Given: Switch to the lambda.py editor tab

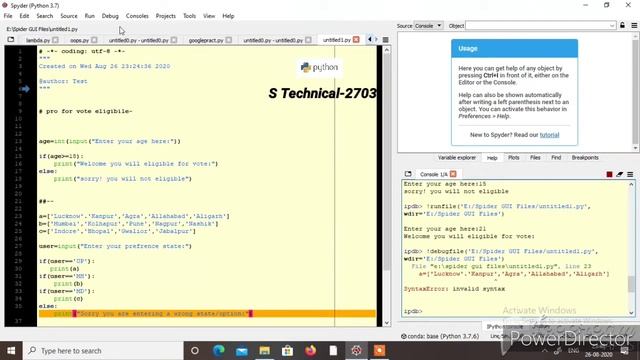Looking at the screenshot, I should pos(38,40).
